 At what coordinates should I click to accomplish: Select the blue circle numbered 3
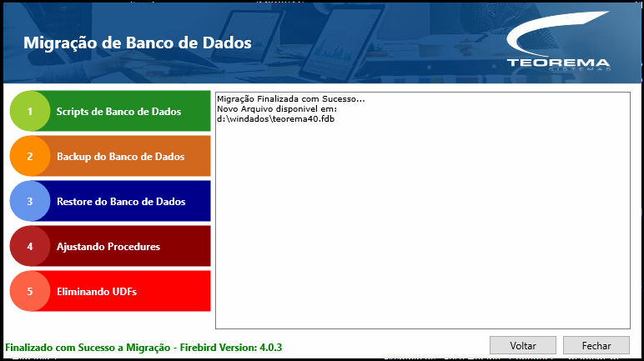(30, 202)
